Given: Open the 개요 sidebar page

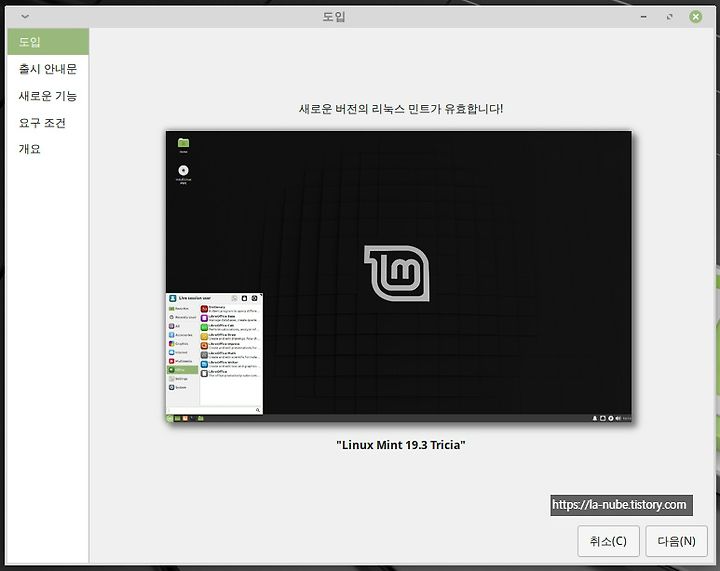Looking at the screenshot, I should pos(48,149).
